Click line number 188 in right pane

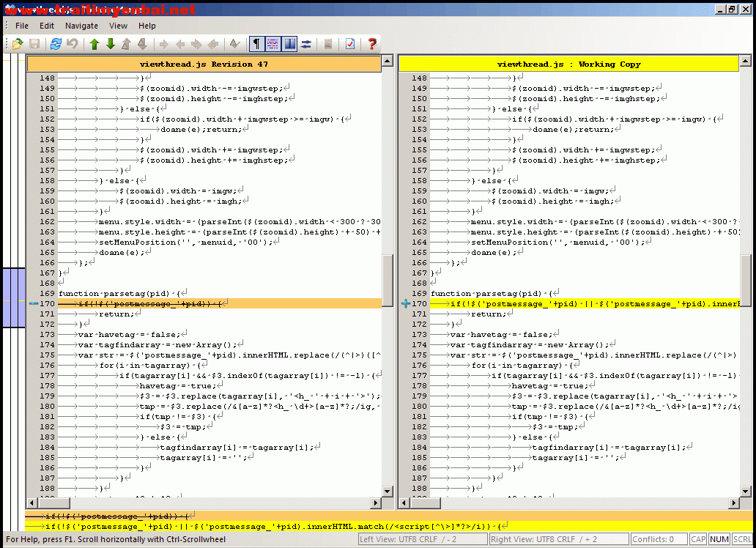click(419, 488)
